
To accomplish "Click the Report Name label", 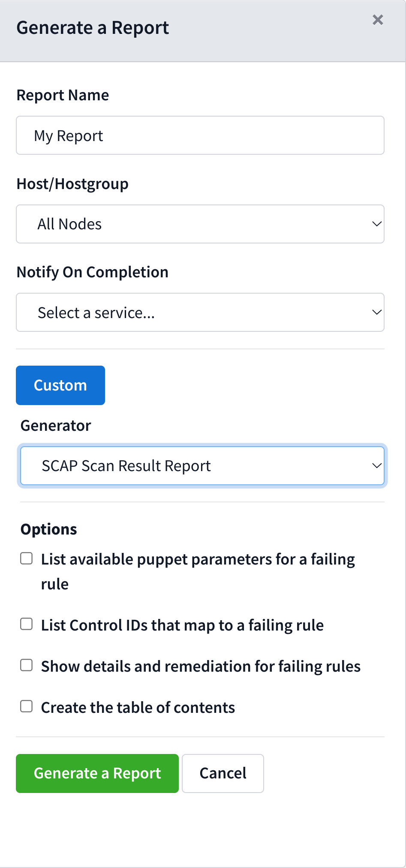I will [x=63, y=95].
